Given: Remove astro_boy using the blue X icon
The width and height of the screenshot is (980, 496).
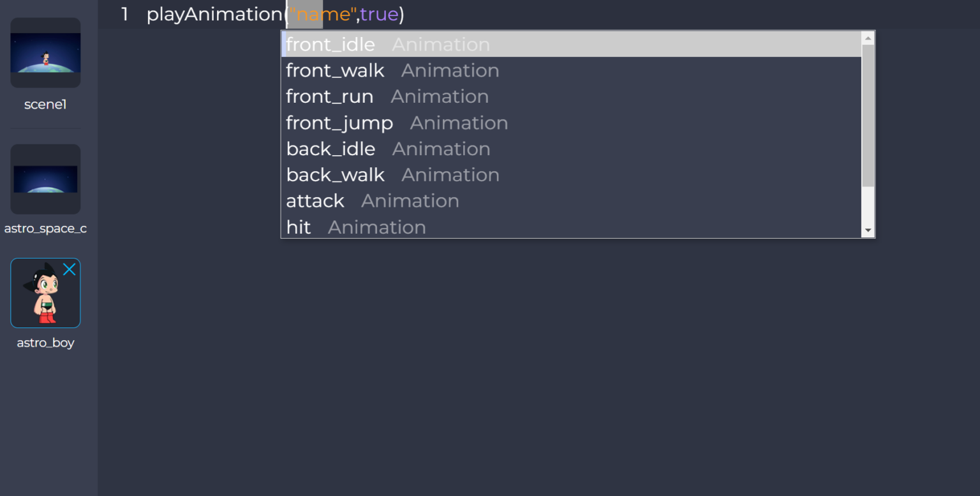Looking at the screenshot, I should (70, 269).
